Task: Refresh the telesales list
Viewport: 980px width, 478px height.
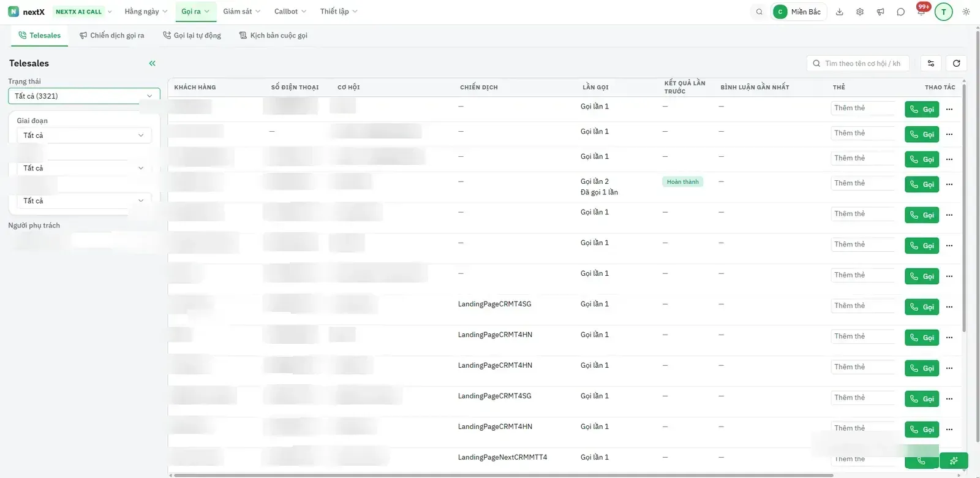Action: (x=956, y=63)
